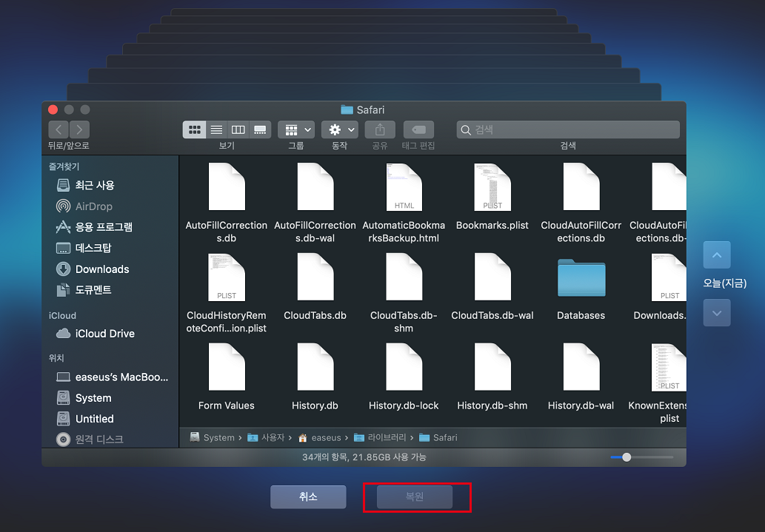Viewport: 765px width, 532px height.
Task: Adjust the icon size slider
Action: (627, 457)
